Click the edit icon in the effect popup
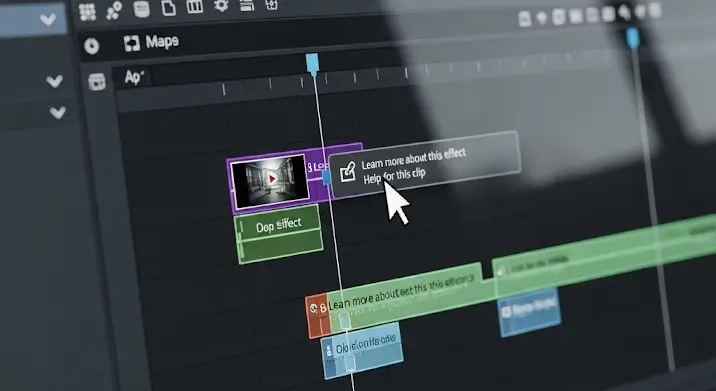The image size is (716, 391). (x=348, y=173)
